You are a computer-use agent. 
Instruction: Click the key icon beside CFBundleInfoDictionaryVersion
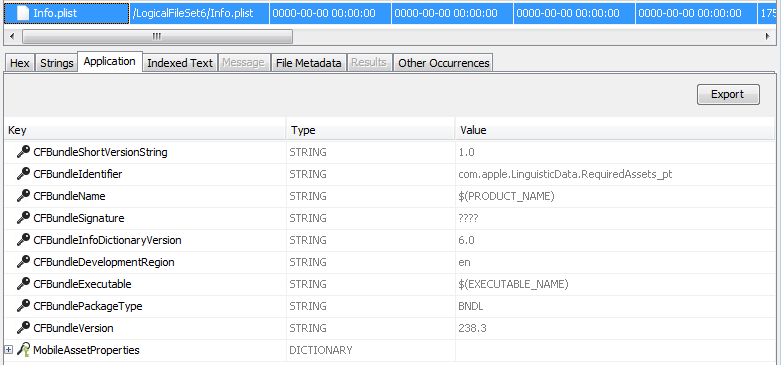point(23,240)
